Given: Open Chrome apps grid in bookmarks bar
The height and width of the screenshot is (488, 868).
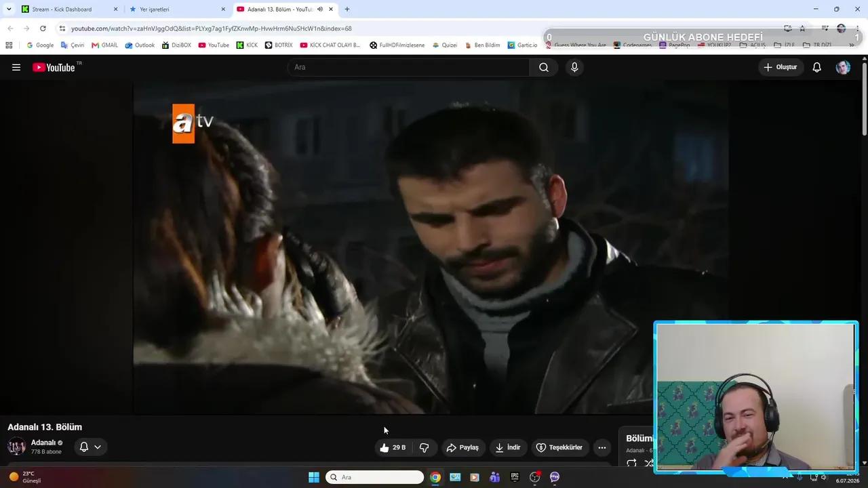Looking at the screenshot, I should pyautogui.click(x=9, y=45).
